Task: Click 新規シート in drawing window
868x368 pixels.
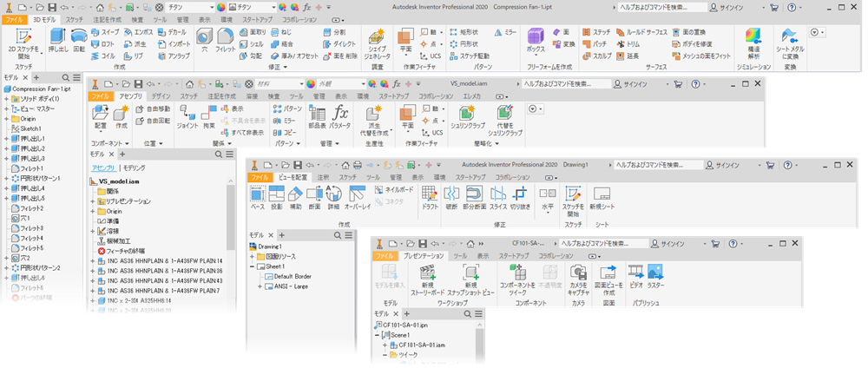Action: 602,198
